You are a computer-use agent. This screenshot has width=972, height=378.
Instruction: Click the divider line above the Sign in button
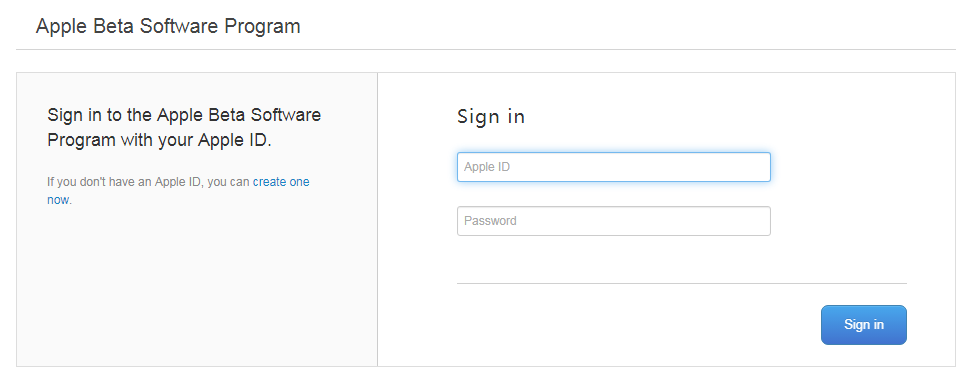[682, 284]
